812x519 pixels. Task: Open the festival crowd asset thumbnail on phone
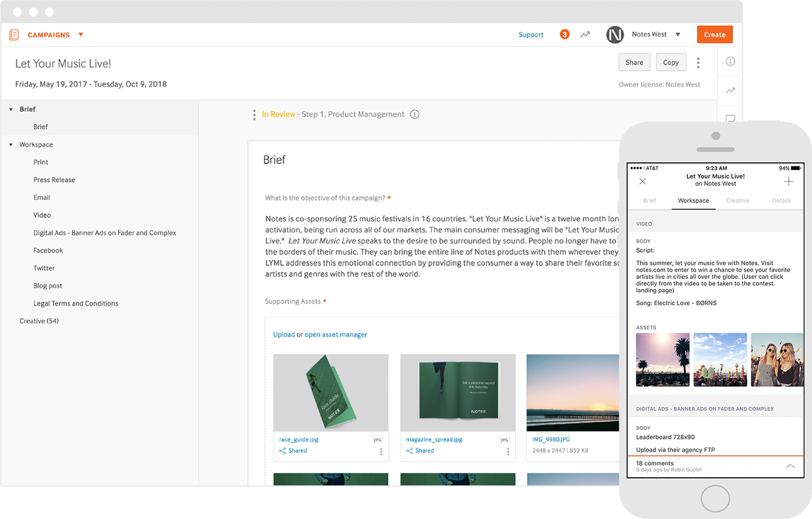(720, 360)
